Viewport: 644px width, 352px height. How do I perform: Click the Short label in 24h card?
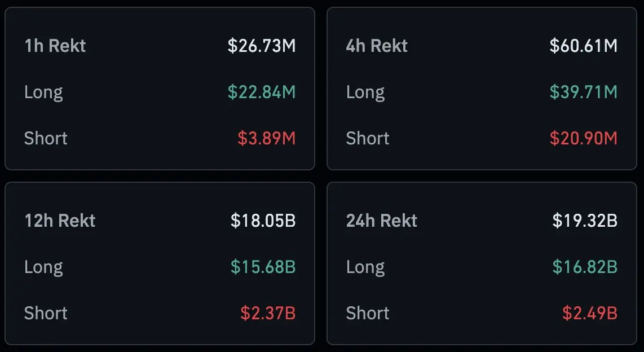click(x=367, y=313)
